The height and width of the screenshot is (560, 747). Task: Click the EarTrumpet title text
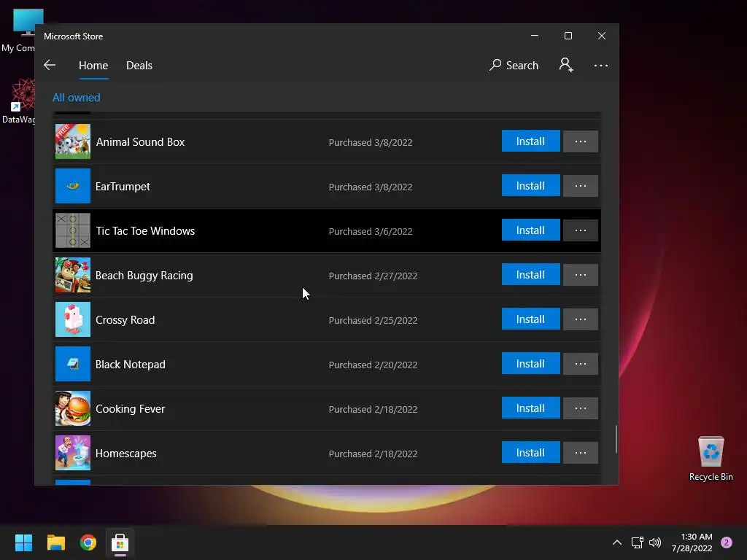tap(123, 186)
